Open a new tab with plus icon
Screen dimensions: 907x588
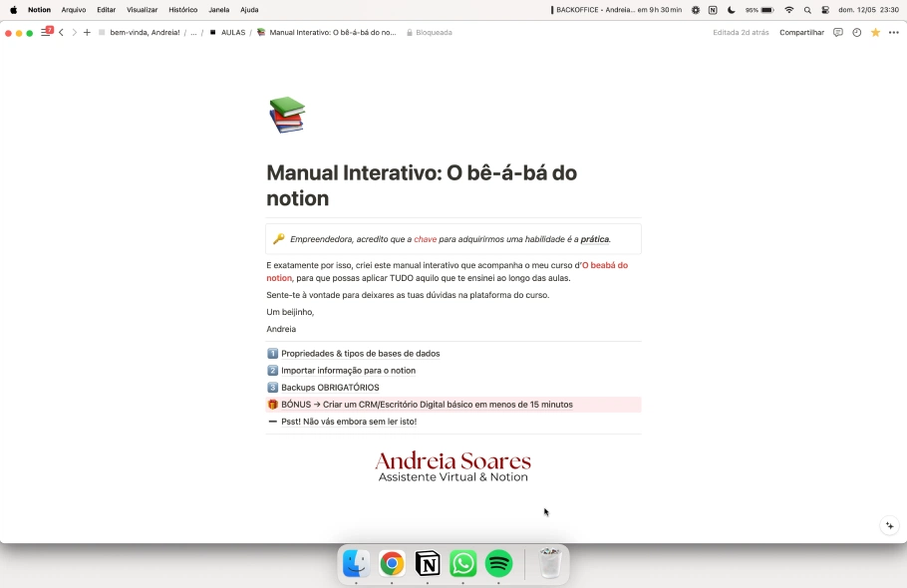pos(87,33)
